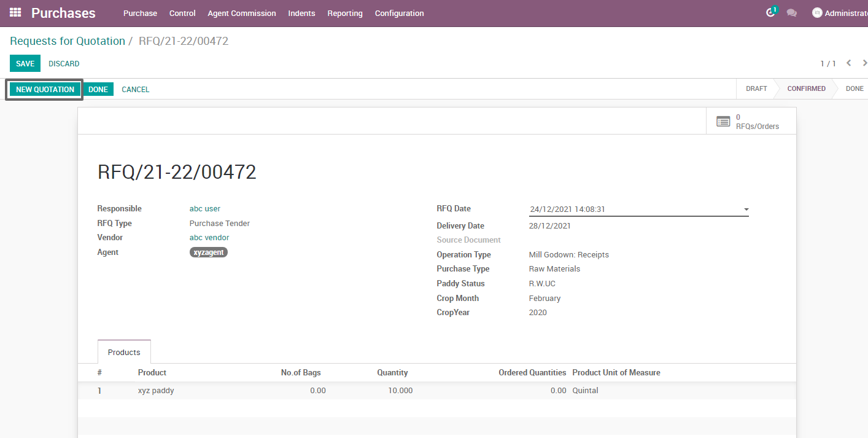Open the Configuration menu
This screenshot has height=438, width=868.
click(399, 13)
